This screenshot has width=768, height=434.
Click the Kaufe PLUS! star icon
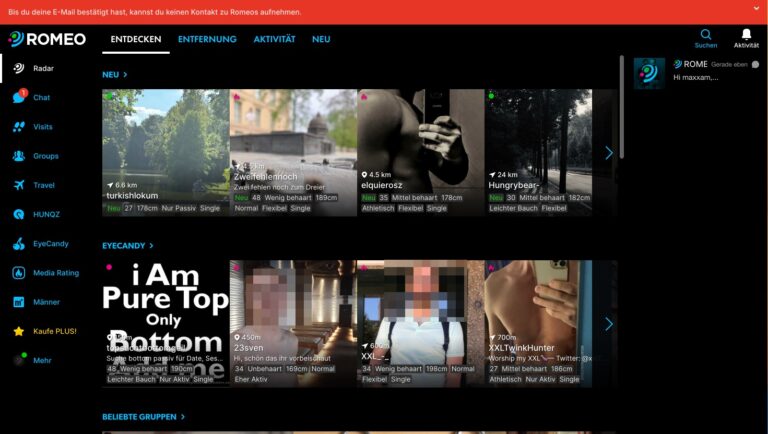(19, 331)
